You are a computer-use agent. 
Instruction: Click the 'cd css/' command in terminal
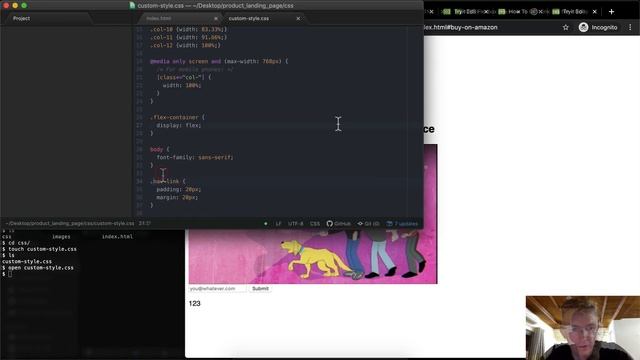pyautogui.click(x=19, y=242)
